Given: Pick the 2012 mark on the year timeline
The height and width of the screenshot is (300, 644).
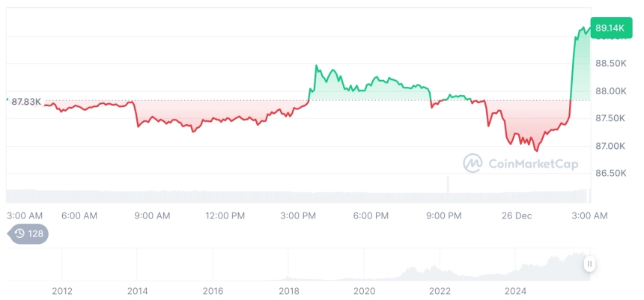Looking at the screenshot, I should [x=62, y=290].
